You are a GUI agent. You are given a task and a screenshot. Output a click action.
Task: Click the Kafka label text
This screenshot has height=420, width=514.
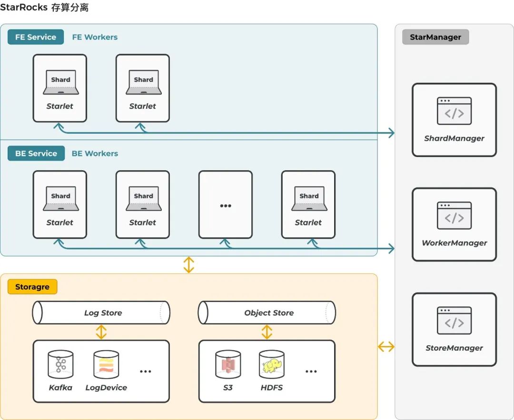60,388
